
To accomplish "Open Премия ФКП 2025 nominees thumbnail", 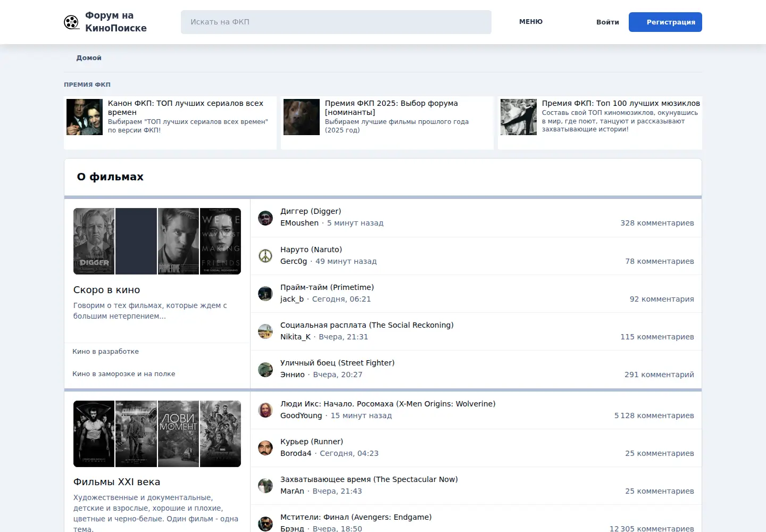I will 302,117.
